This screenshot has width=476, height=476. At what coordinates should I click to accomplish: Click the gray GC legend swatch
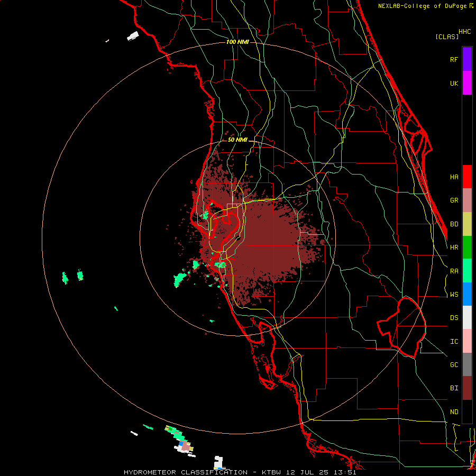(467, 364)
